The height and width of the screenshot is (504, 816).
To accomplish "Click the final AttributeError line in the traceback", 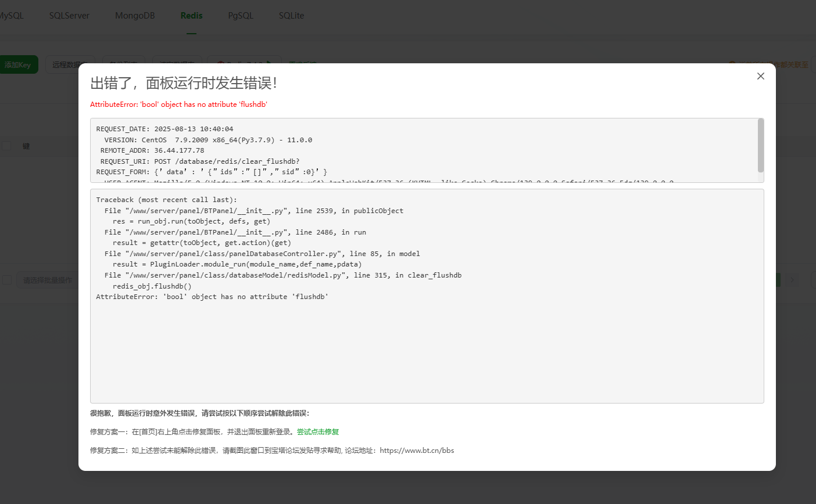I will click(x=212, y=297).
